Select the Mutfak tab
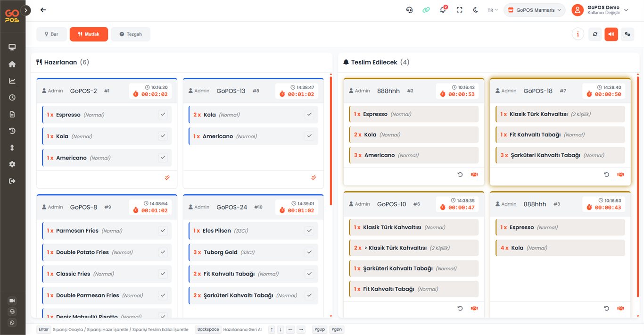The height and width of the screenshot is (335, 644). 89,34
